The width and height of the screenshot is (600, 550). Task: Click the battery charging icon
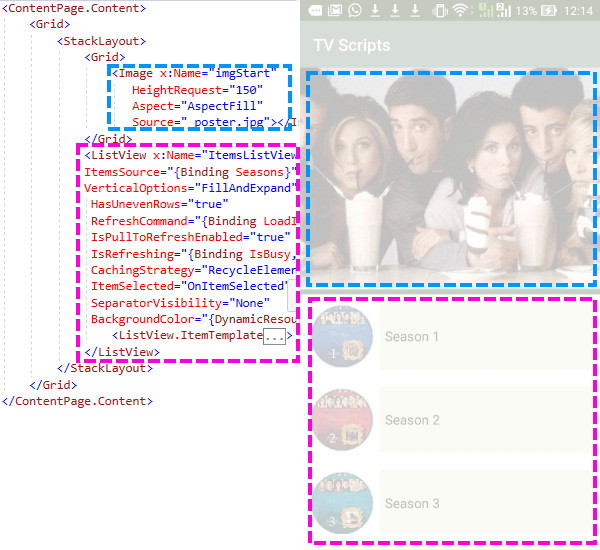tap(549, 11)
